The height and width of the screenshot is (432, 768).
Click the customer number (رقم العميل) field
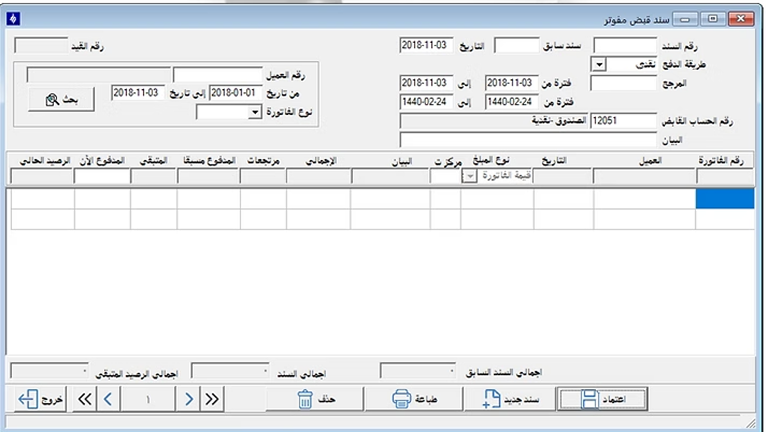click(217, 75)
